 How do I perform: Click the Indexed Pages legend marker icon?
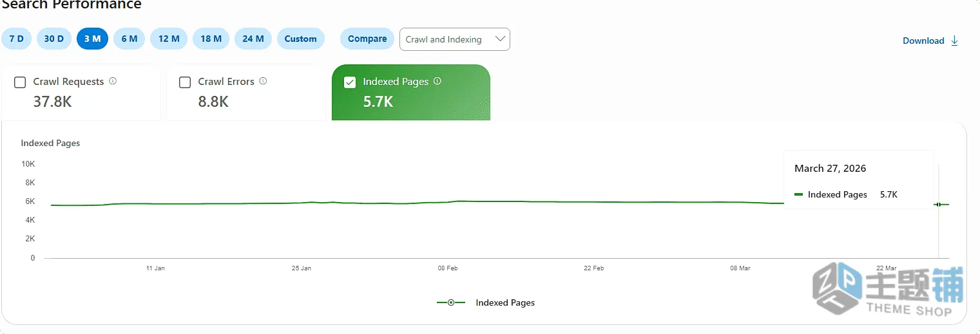click(x=451, y=302)
